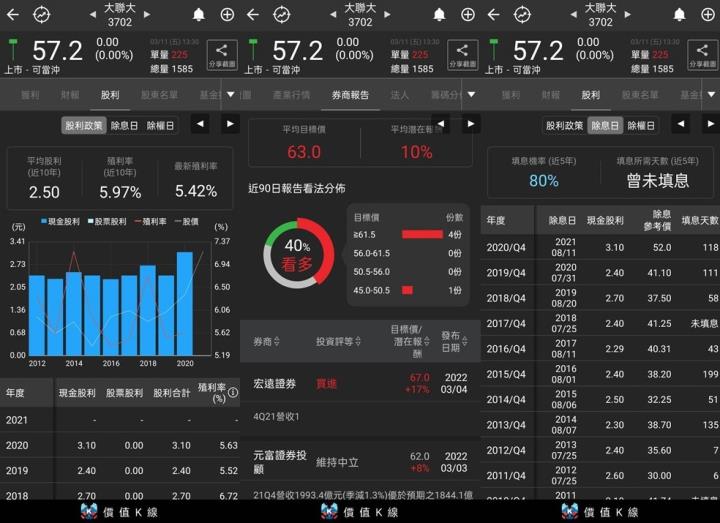Toggle 現金股利 series in chart legend

point(60,221)
